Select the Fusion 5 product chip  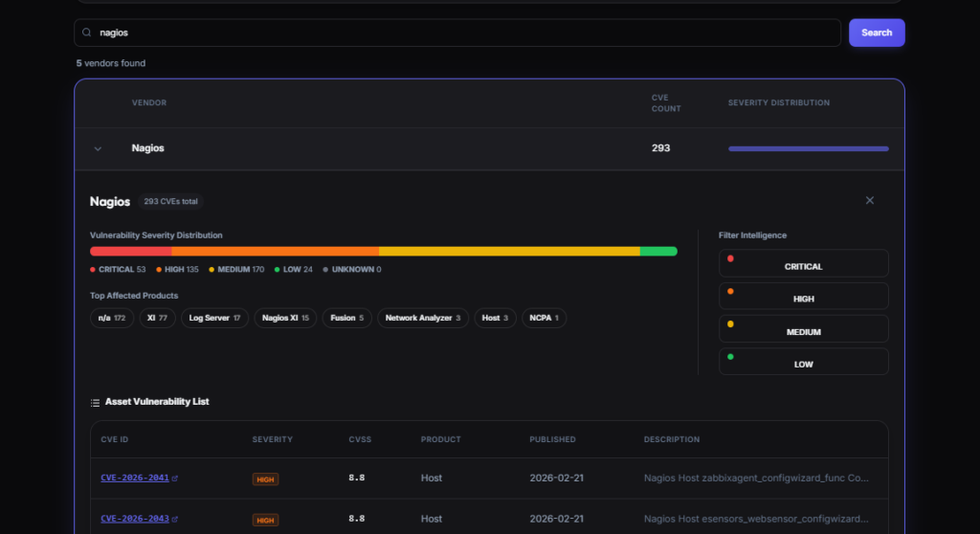[346, 318]
